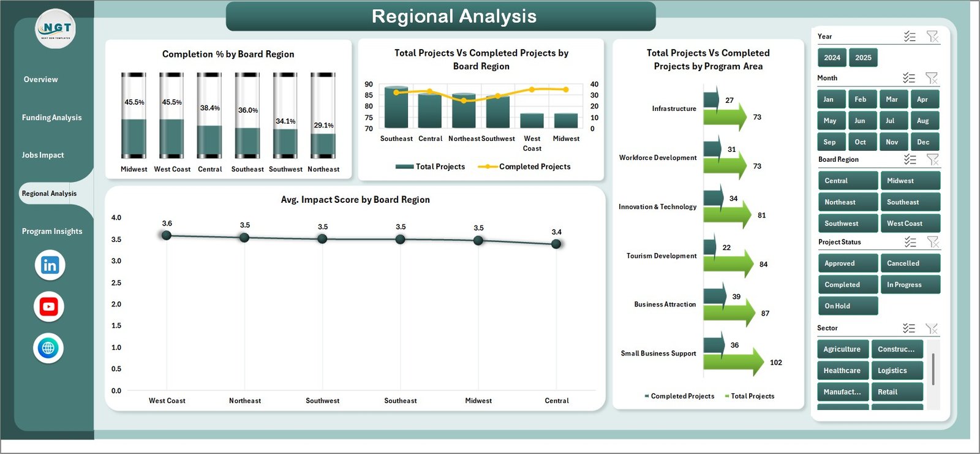
Task: Select Jul month filter
Action: click(894, 121)
